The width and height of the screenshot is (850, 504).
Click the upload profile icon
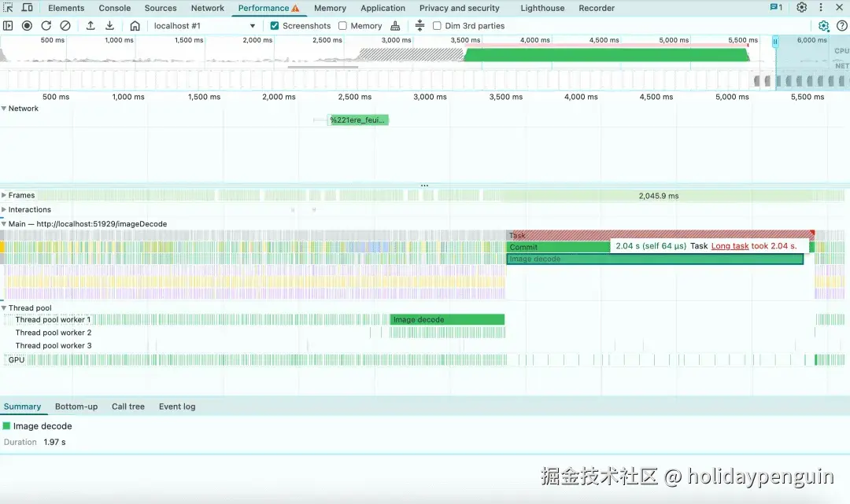91,26
